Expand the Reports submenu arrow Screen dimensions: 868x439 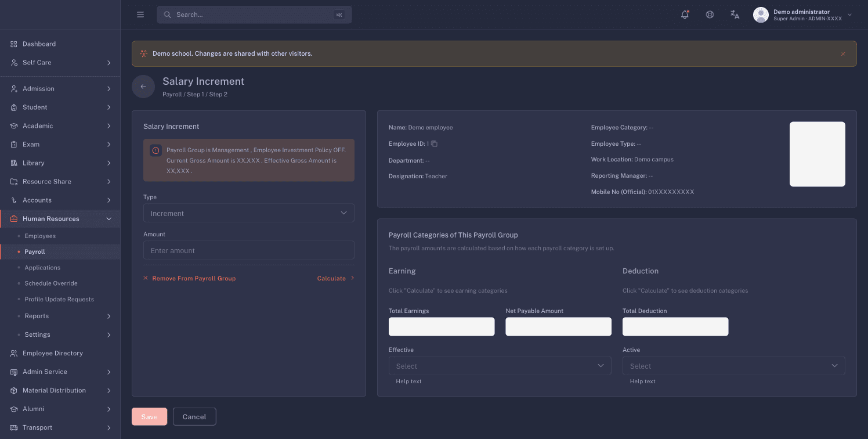coord(108,316)
